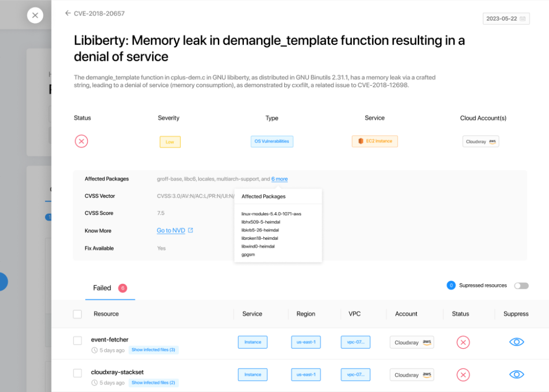This screenshot has width=549, height=392.
Task: Switch to the Failed tab
Action: (102, 288)
